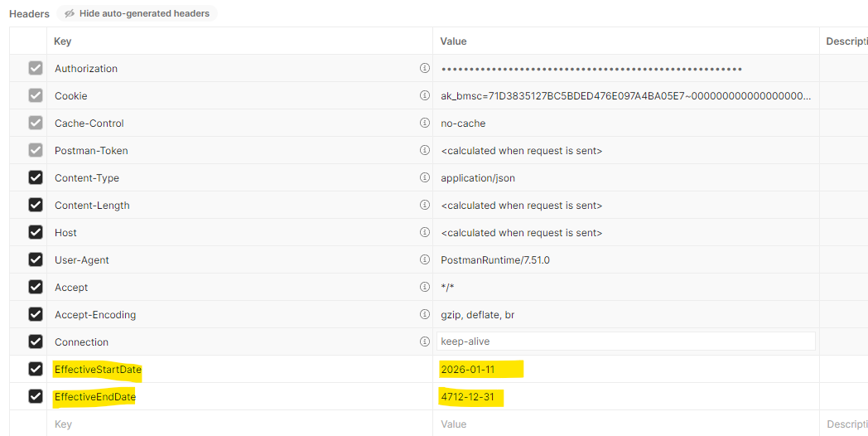
Task: Uncheck the EffectiveStartDate header checkbox
Action: click(36, 369)
